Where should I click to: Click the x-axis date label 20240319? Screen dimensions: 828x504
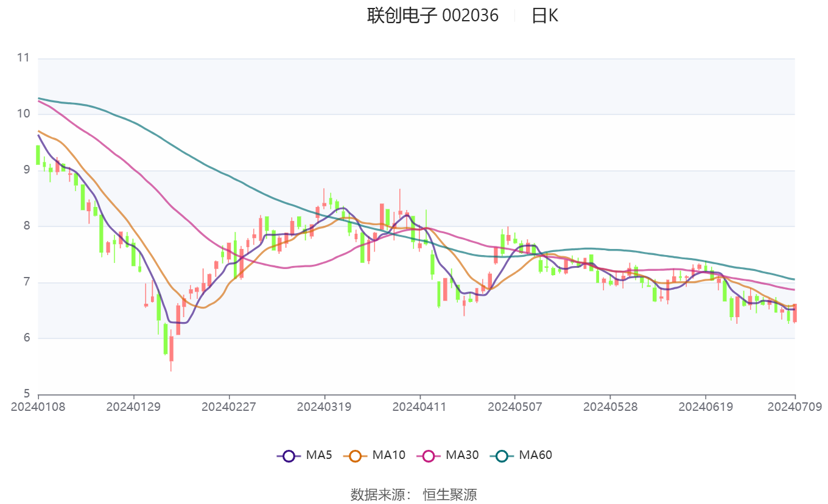324,407
